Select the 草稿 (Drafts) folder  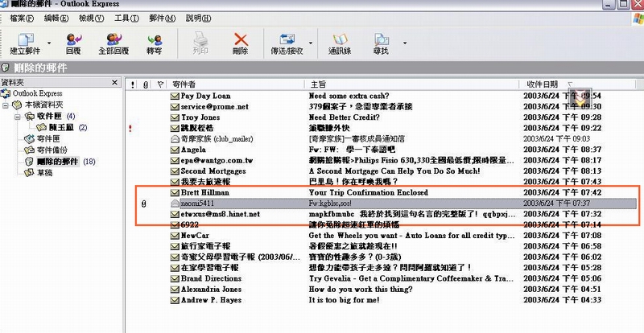tap(45, 173)
